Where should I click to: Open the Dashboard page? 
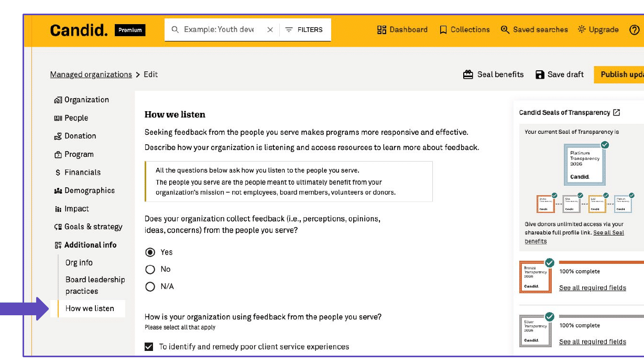402,30
